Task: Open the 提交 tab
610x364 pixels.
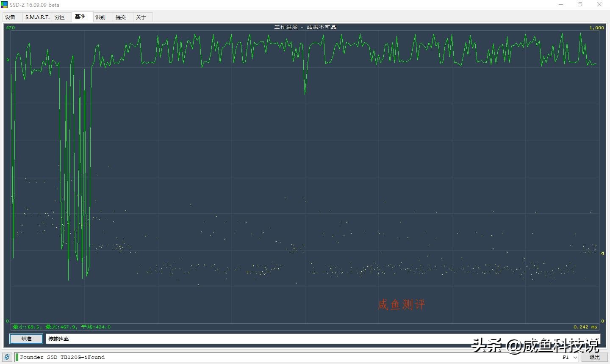Action: [x=121, y=17]
